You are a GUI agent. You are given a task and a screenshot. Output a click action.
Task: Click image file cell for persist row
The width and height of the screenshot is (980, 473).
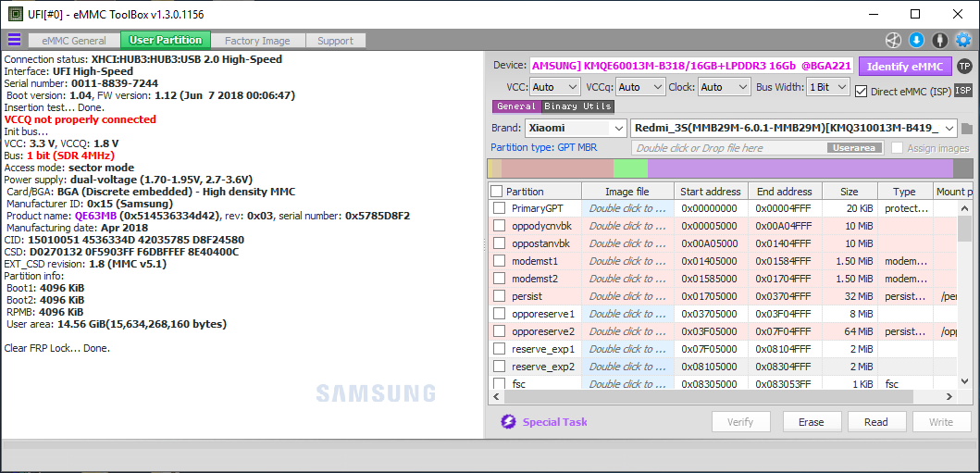pyautogui.click(x=627, y=295)
